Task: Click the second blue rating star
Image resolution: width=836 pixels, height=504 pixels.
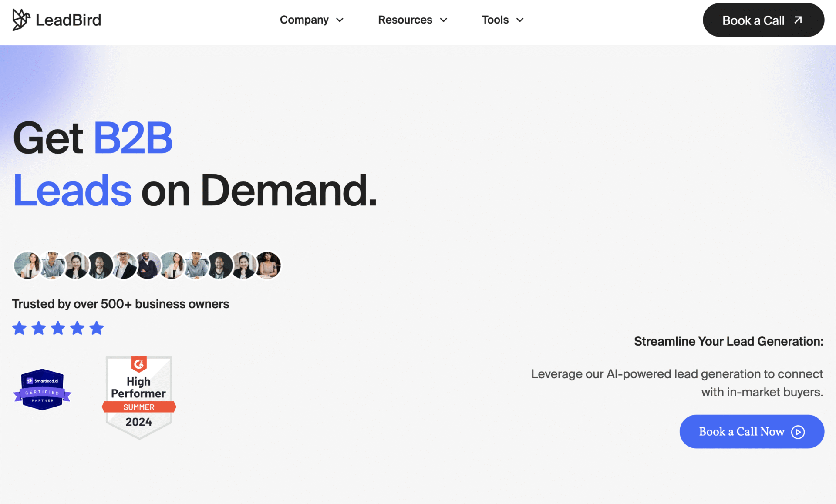Action: [39, 328]
